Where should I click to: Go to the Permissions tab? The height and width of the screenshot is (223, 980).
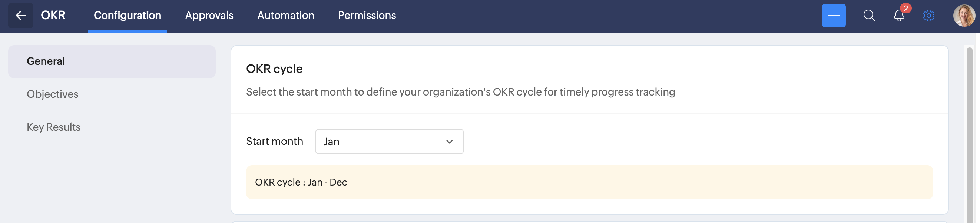tap(367, 16)
